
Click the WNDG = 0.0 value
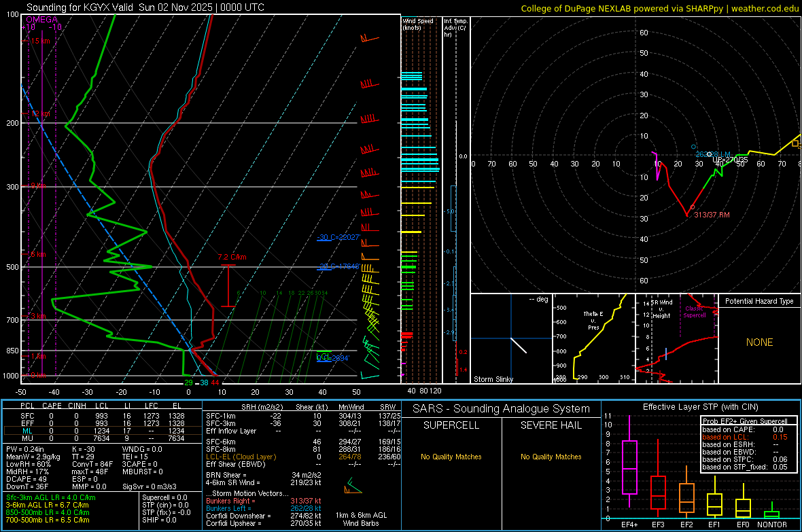click(x=142, y=449)
